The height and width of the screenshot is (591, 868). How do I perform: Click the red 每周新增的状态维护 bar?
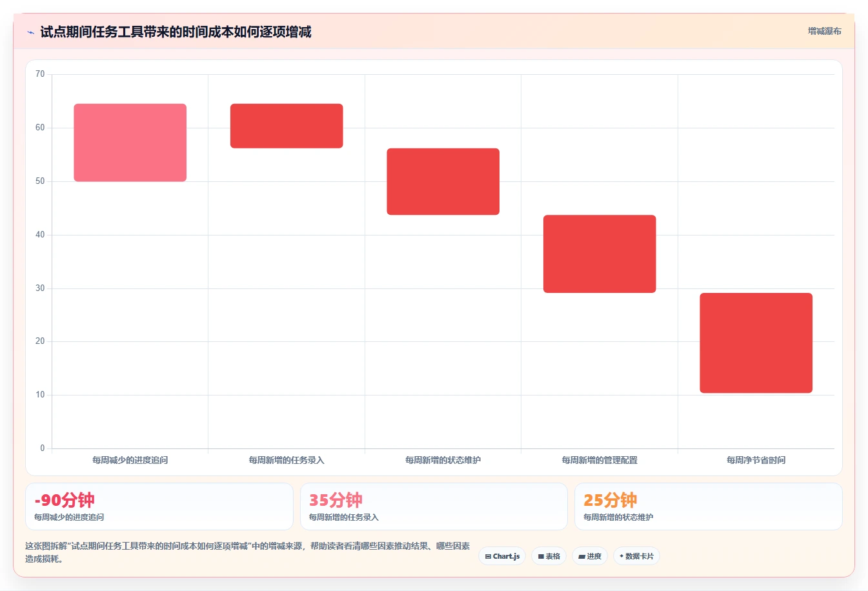[443, 182]
